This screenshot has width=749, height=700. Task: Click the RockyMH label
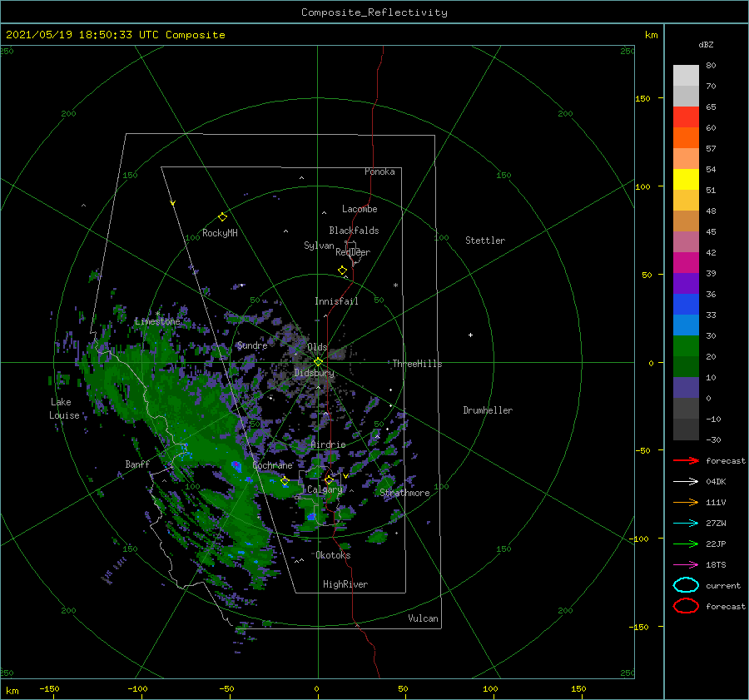(220, 233)
